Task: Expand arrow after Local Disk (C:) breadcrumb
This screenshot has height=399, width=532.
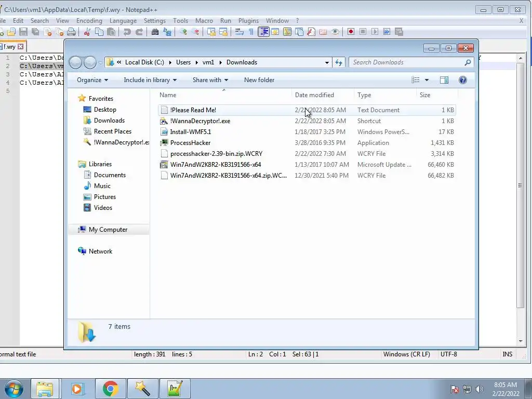Action: click(x=170, y=62)
